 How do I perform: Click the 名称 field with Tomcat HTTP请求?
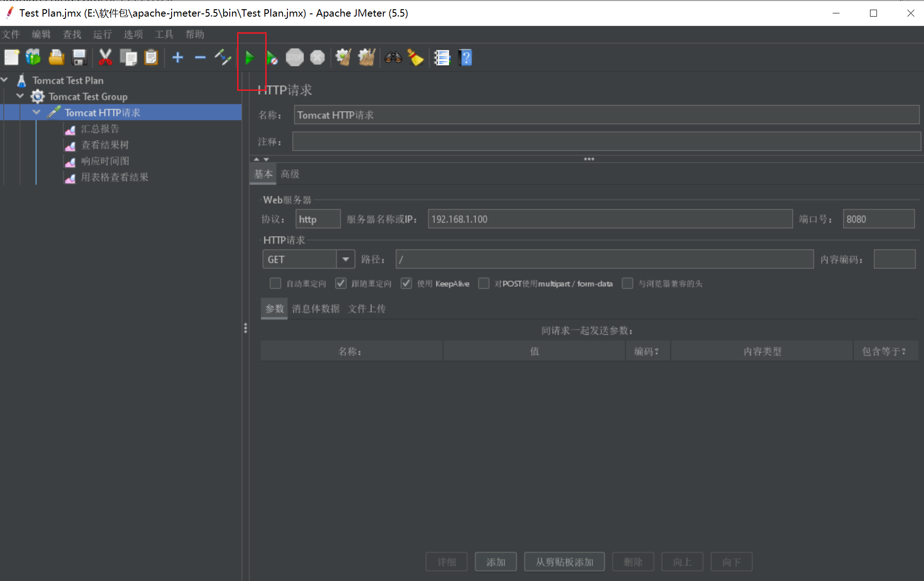point(606,115)
